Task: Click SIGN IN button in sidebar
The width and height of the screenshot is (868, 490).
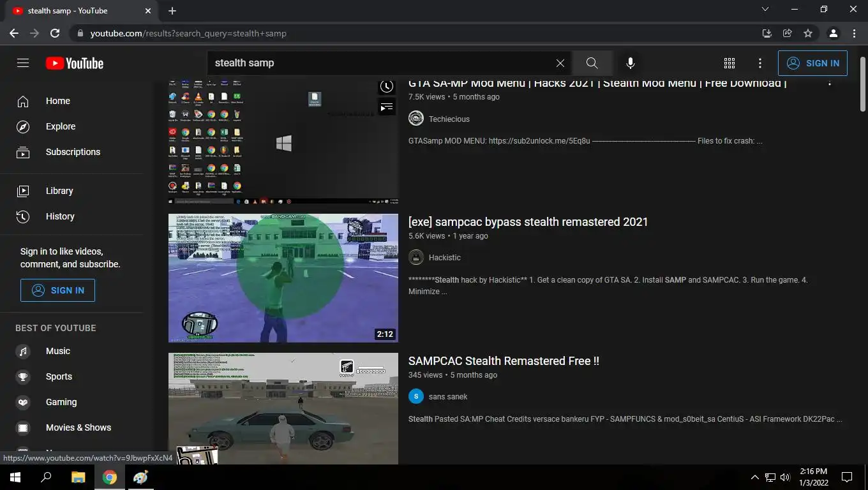Action: [x=57, y=290]
